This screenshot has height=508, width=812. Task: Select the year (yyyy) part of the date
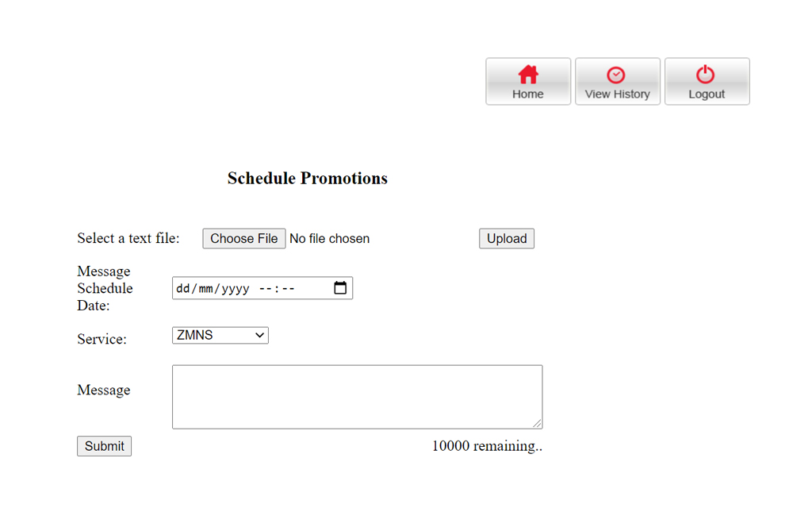235,289
